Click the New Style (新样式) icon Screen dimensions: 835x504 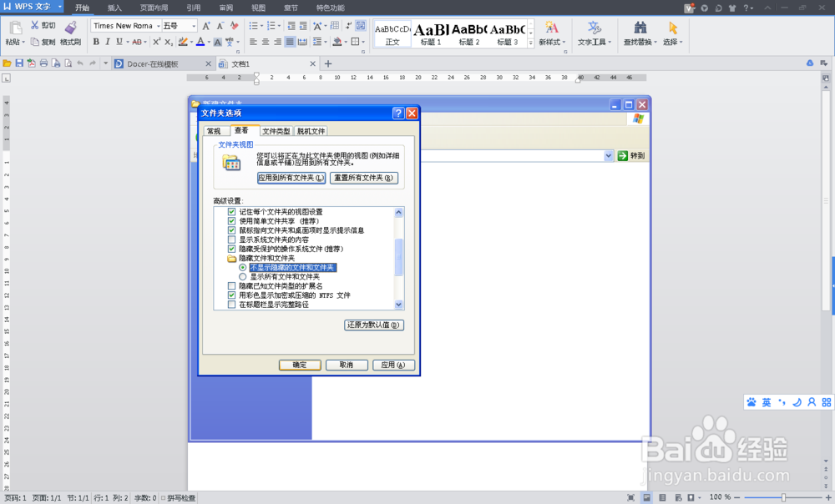click(552, 28)
